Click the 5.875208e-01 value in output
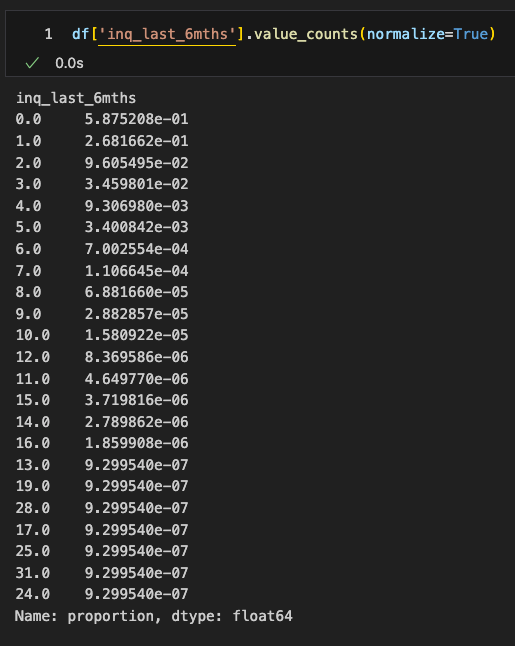 (136, 119)
